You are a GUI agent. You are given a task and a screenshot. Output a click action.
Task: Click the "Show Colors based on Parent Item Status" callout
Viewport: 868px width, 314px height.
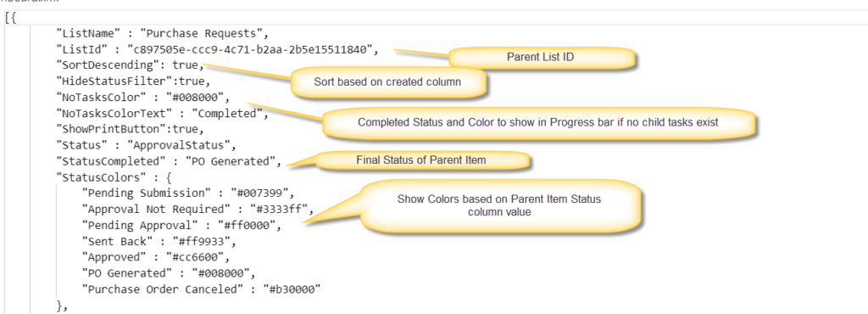click(x=500, y=205)
